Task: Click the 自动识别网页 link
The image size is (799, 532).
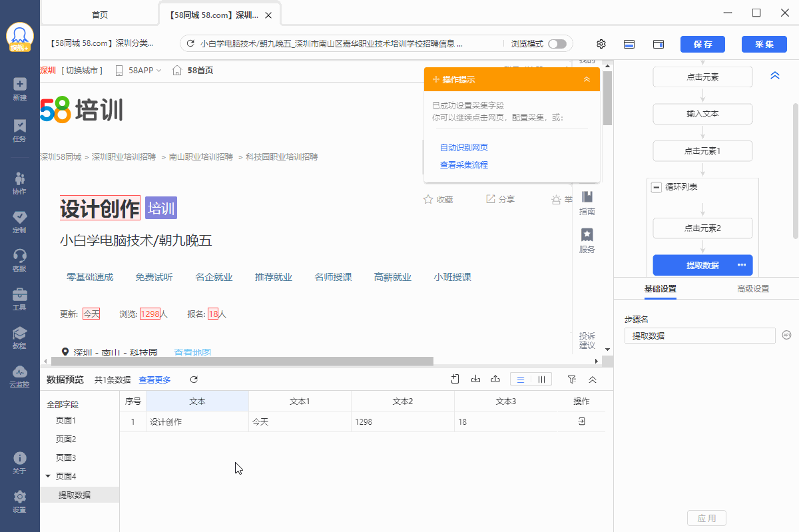Action: coord(464,147)
